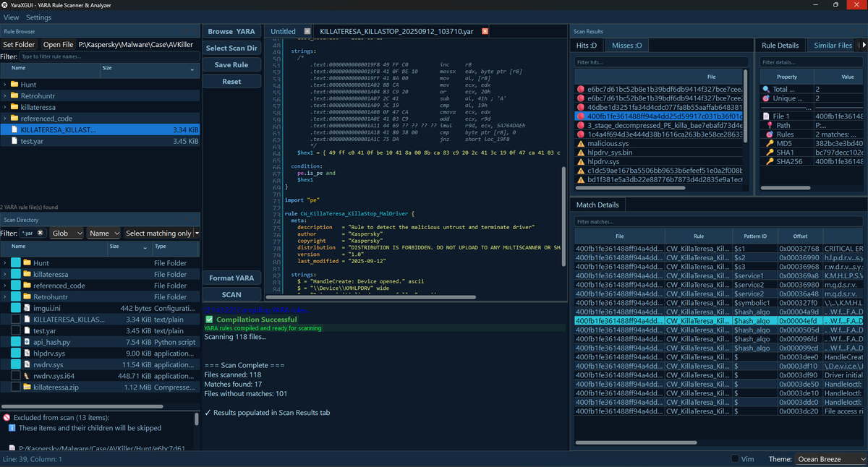Click the red excluded-from-scan icon
868x467 pixels.
(x=7, y=418)
